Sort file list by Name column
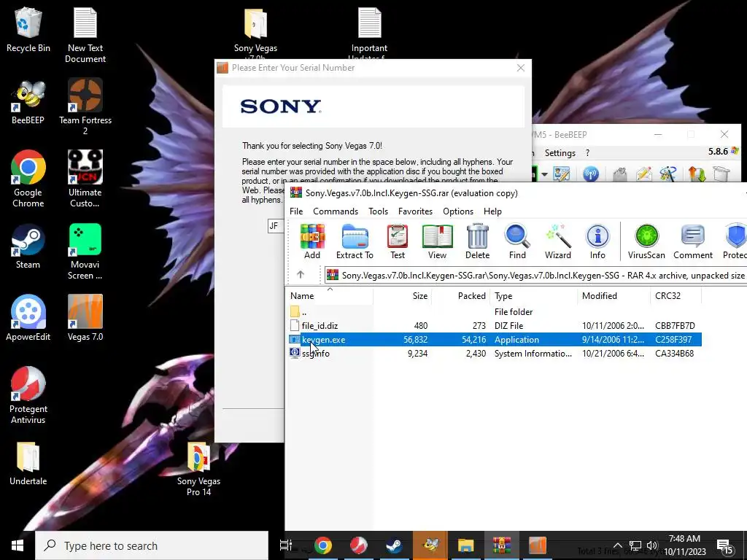The image size is (747, 560). [329, 296]
